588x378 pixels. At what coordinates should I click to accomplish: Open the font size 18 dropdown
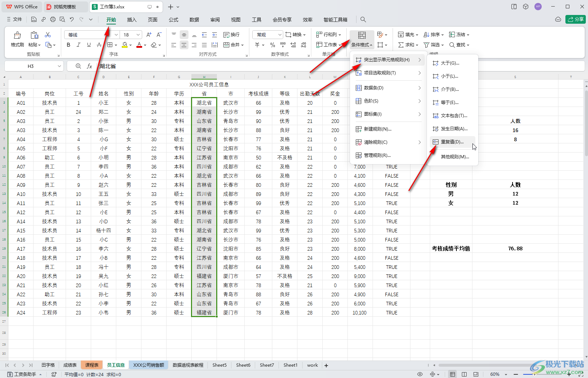[138, 35]
